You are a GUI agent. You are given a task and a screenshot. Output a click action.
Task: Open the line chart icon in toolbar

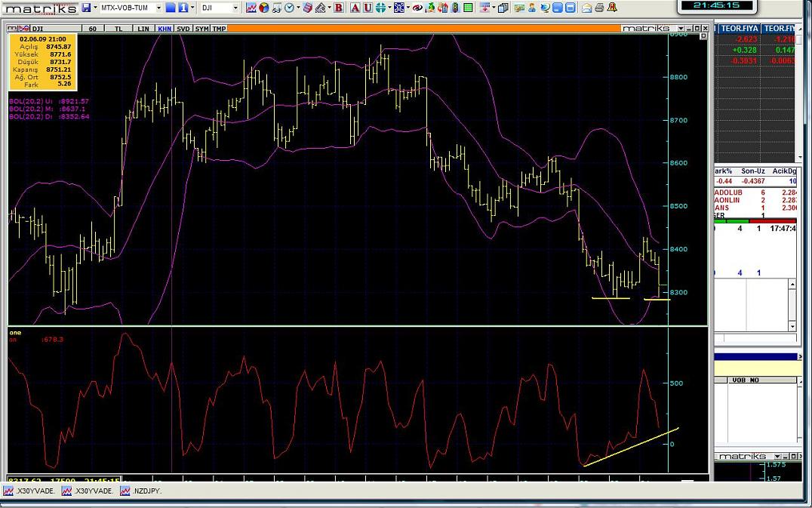coord(251,8)
